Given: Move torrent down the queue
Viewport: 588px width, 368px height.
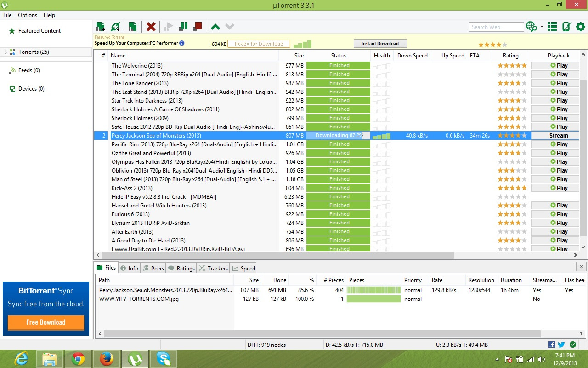Looking at the screenshot, I should tap(230, 27).
